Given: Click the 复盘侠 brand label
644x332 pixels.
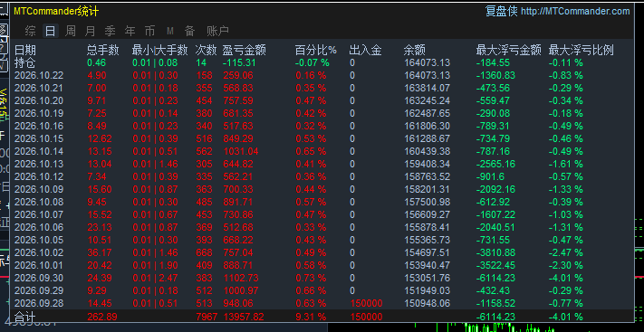Looking at the screenshot, I should point(502,11).
